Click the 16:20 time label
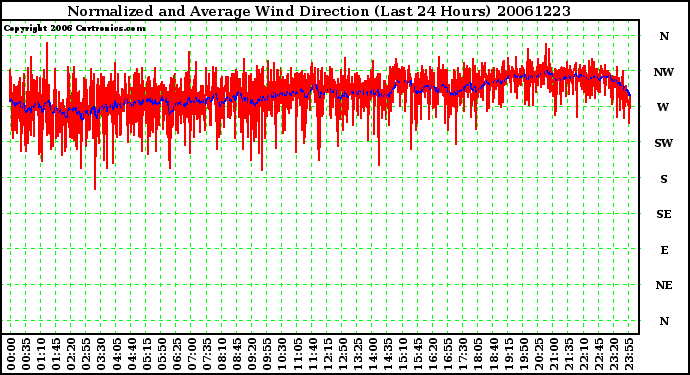This screenshot has width=690, height=375. pos(433,354)
